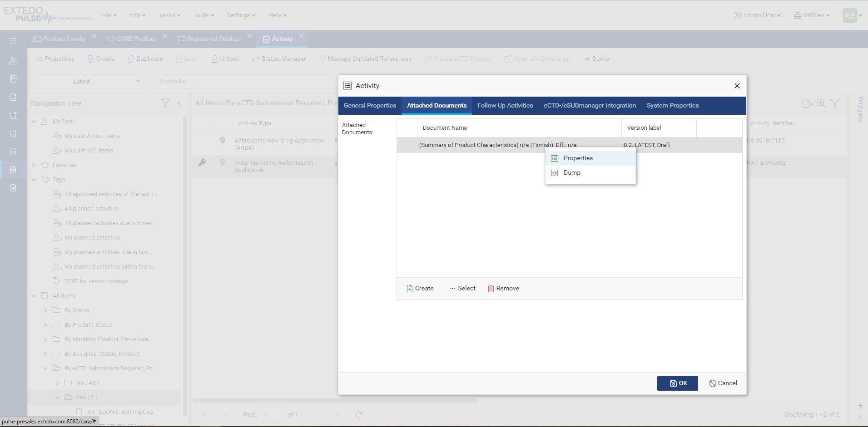Click the Duplicate toolbar icon

pyautogui.click(x=145, y=59)
